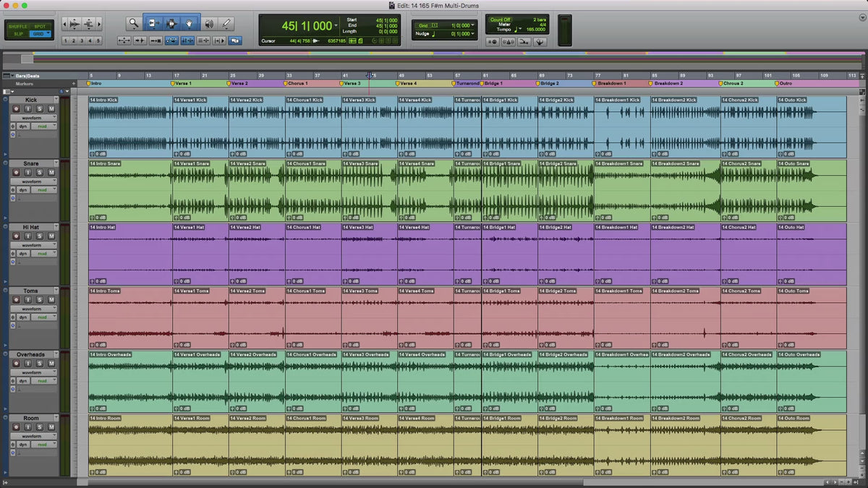Select the Zoomer magnifying glass tool
Viewport: 868px width, 488px height.
pos(134,24)
